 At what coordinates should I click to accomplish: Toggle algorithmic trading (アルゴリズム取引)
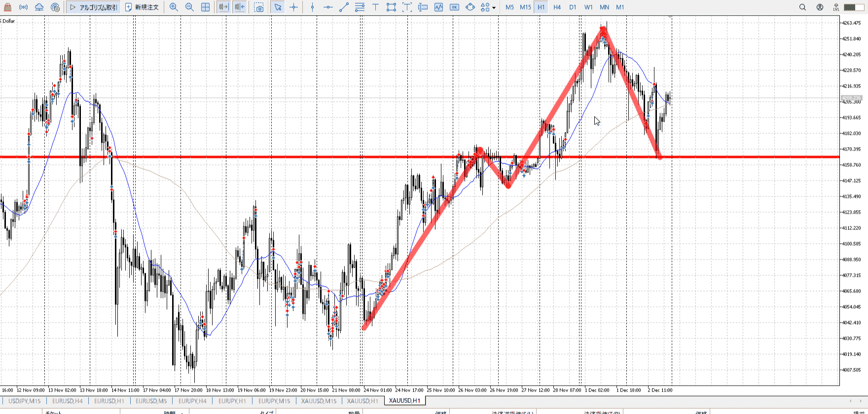pos(93,7)
